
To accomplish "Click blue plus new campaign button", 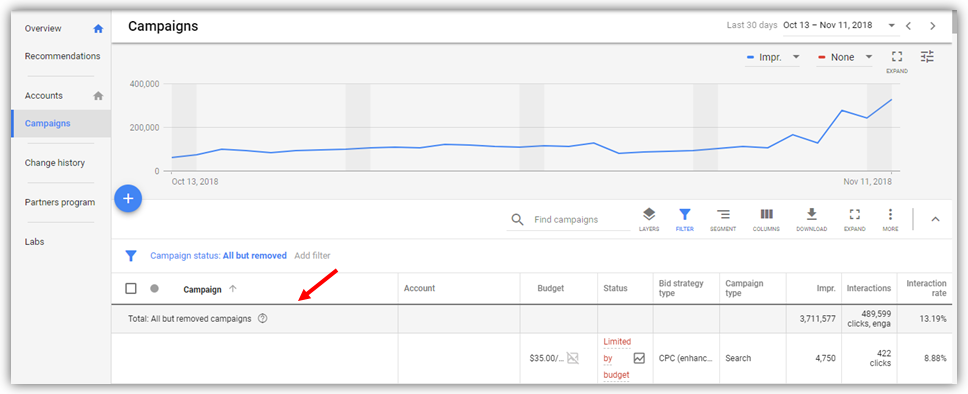I will point(128,199).
